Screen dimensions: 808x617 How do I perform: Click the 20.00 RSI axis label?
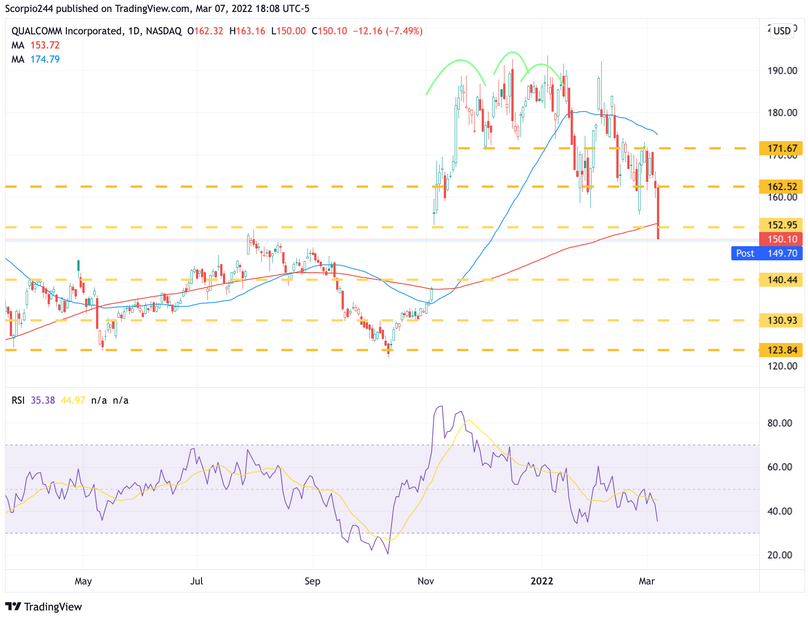780,555
